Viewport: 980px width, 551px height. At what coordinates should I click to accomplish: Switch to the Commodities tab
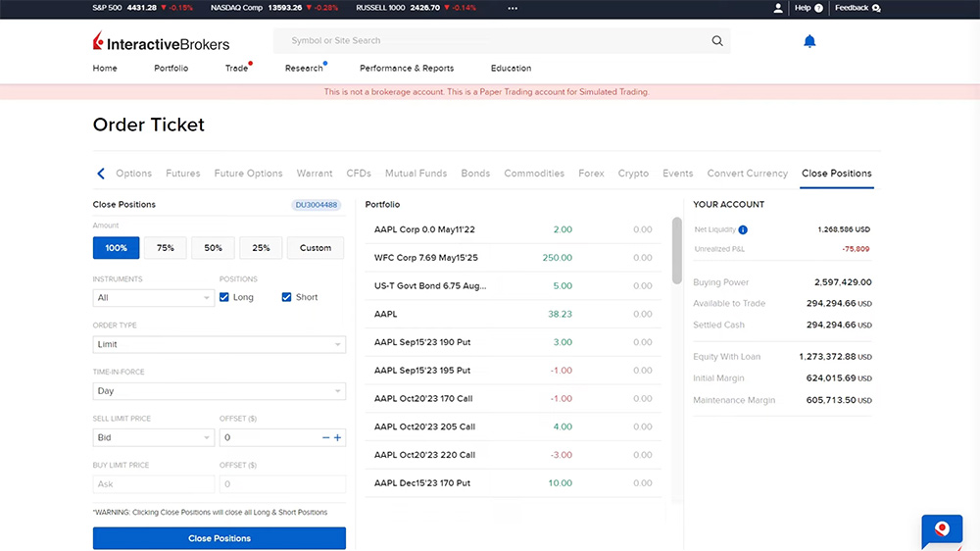tap(534, 174)
